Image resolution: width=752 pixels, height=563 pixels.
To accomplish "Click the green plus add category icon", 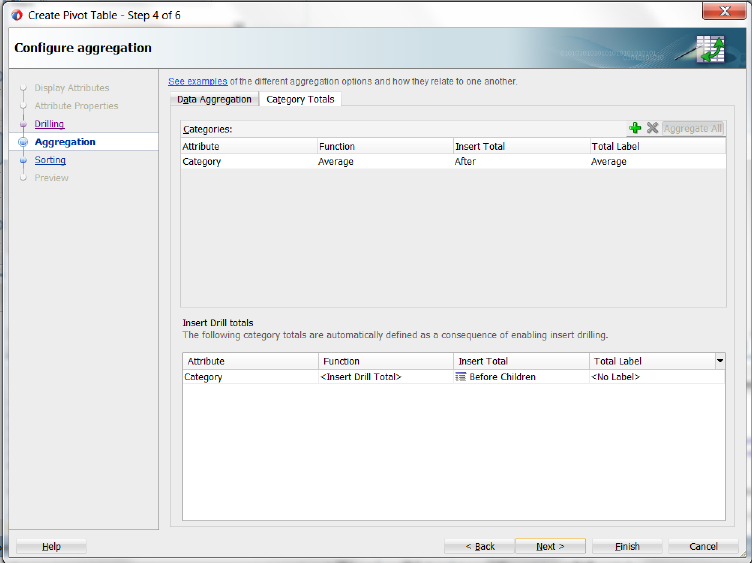I will coord(635,128).
